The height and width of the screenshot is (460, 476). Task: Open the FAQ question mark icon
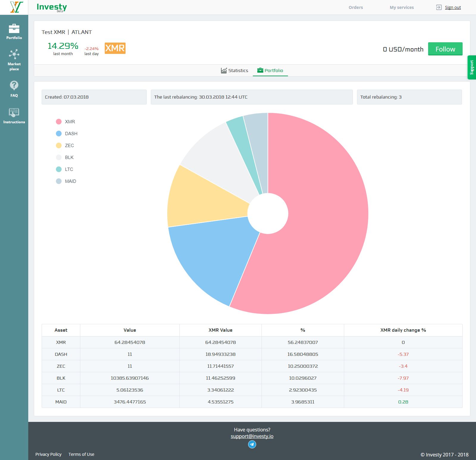point(14,85)
